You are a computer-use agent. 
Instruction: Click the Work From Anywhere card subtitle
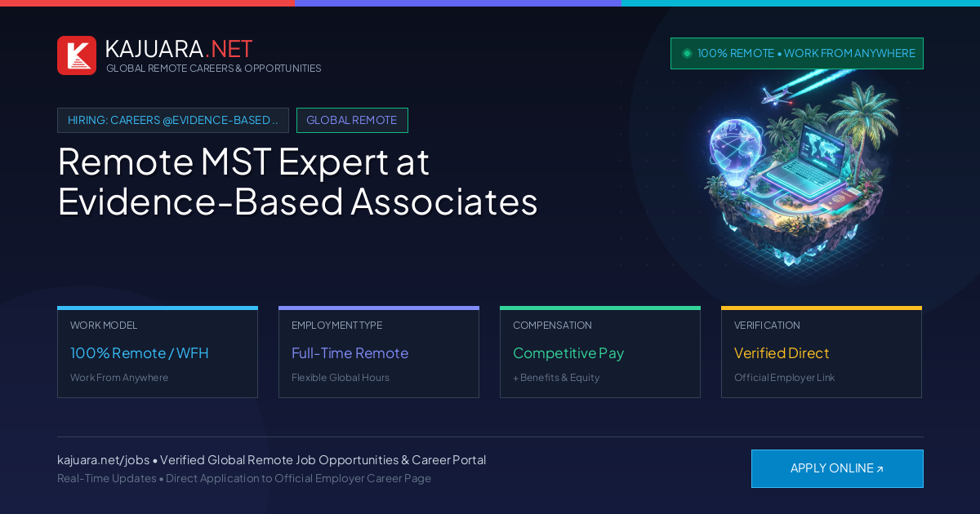(x=119, y=378)
